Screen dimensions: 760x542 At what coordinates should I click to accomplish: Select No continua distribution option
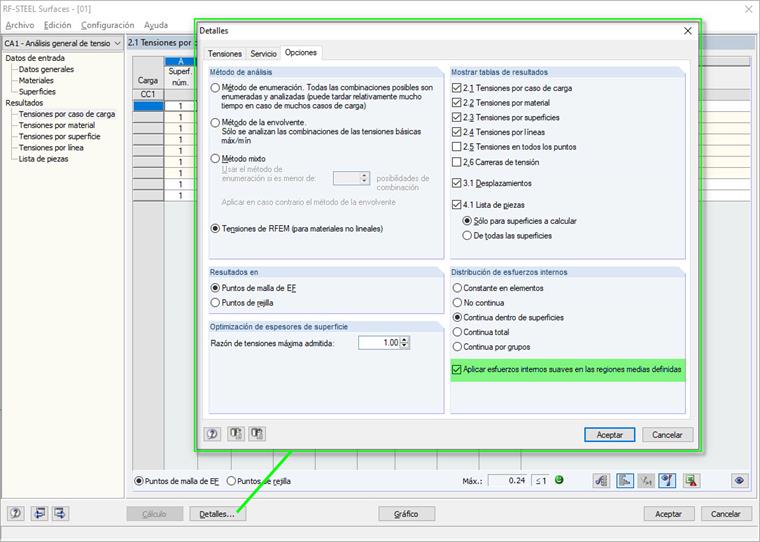coord(457,303)
